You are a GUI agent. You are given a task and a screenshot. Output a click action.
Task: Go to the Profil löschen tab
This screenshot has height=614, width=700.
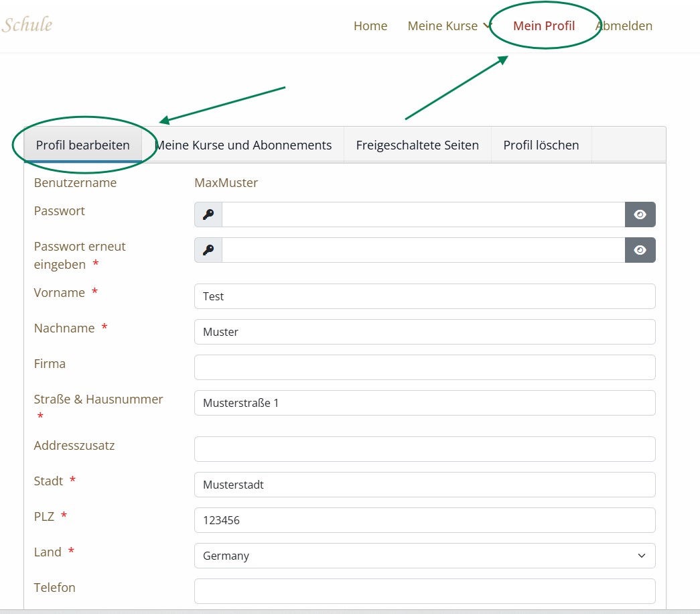541,145
